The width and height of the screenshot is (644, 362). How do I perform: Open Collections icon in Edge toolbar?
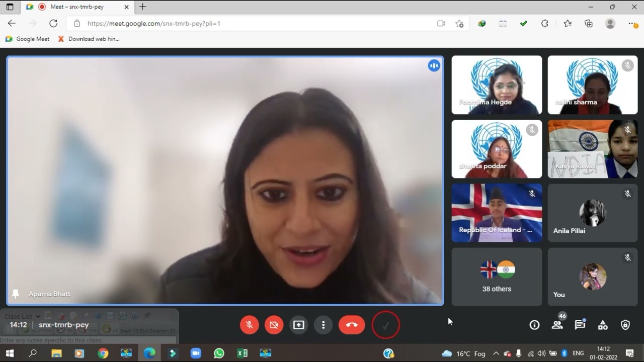coord(589,23)
